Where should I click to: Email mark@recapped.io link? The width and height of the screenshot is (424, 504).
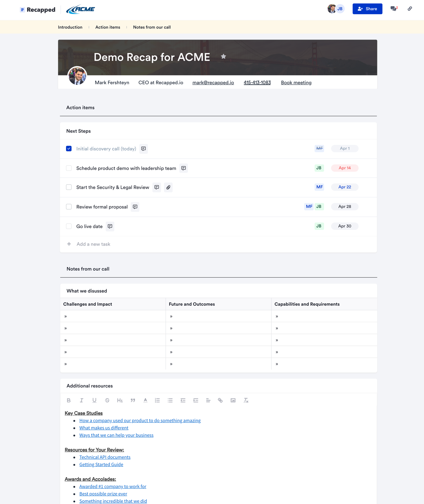pyautogui.click(x=213, y=83)
